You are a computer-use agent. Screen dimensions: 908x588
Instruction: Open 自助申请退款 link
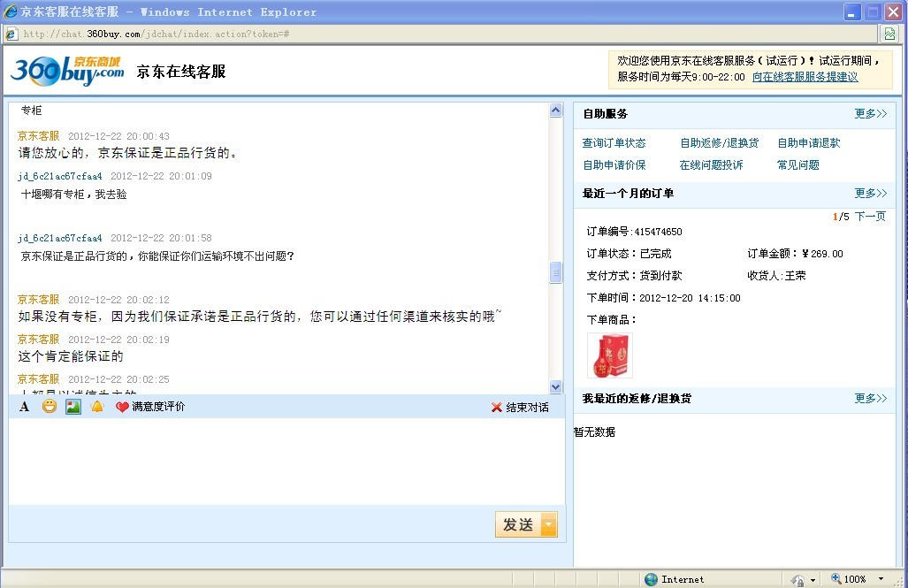[808, 143]
